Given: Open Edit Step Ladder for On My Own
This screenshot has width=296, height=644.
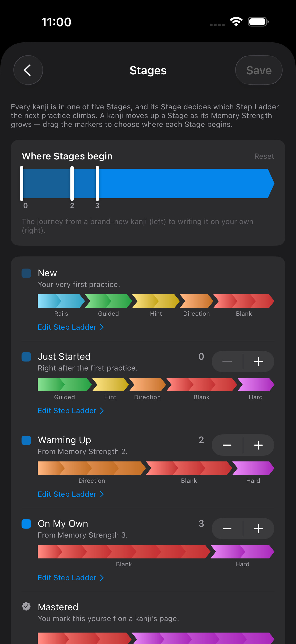Looking at the screenshot, I should pos(71,578).
